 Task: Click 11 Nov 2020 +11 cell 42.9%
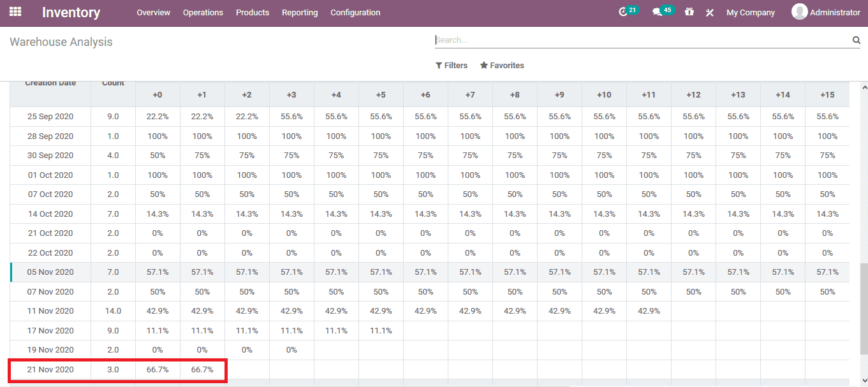click(x=649, y=311)
